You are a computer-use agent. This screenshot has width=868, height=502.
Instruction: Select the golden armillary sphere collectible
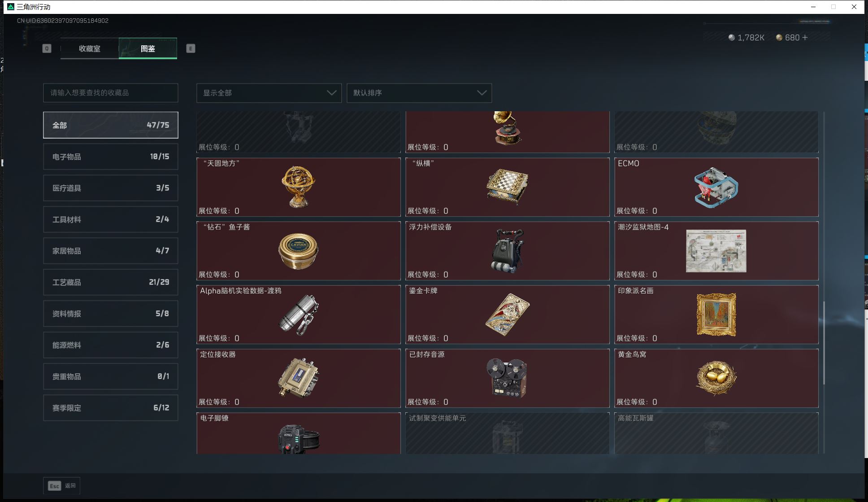(299, 187)
